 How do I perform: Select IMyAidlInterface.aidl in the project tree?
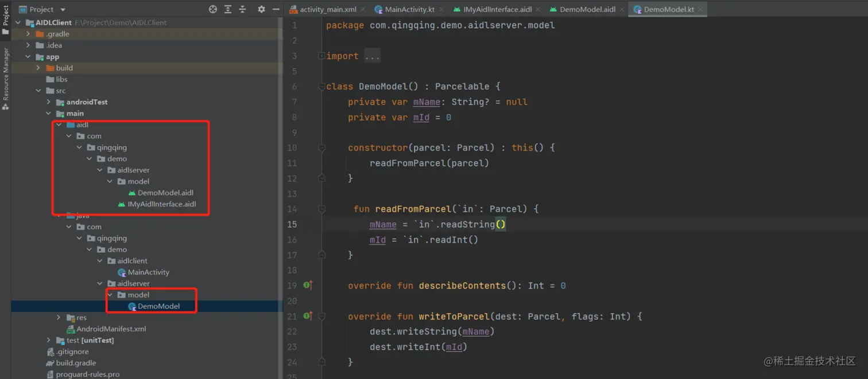[161, 204]
